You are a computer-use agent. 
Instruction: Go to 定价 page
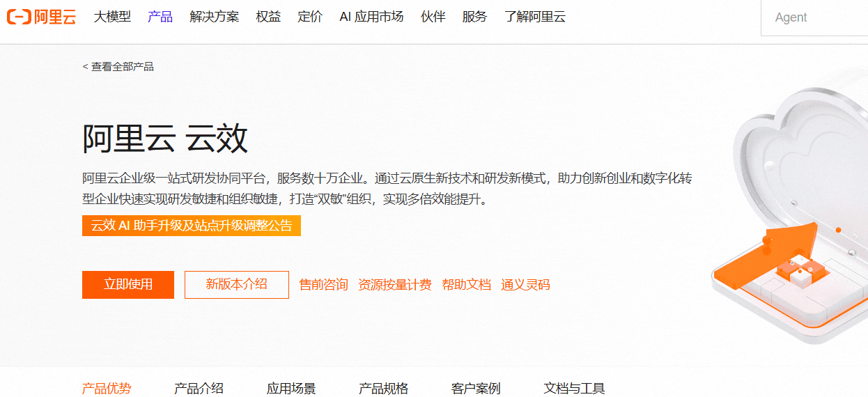[x=310, y=17]
